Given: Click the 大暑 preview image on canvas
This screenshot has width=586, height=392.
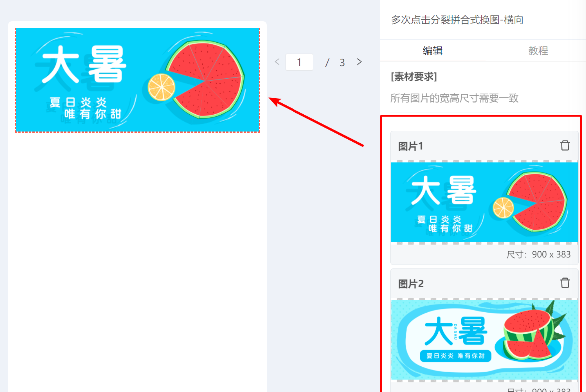Looking at the screenshot, I should pyautogui.click(x=138, y=80).
